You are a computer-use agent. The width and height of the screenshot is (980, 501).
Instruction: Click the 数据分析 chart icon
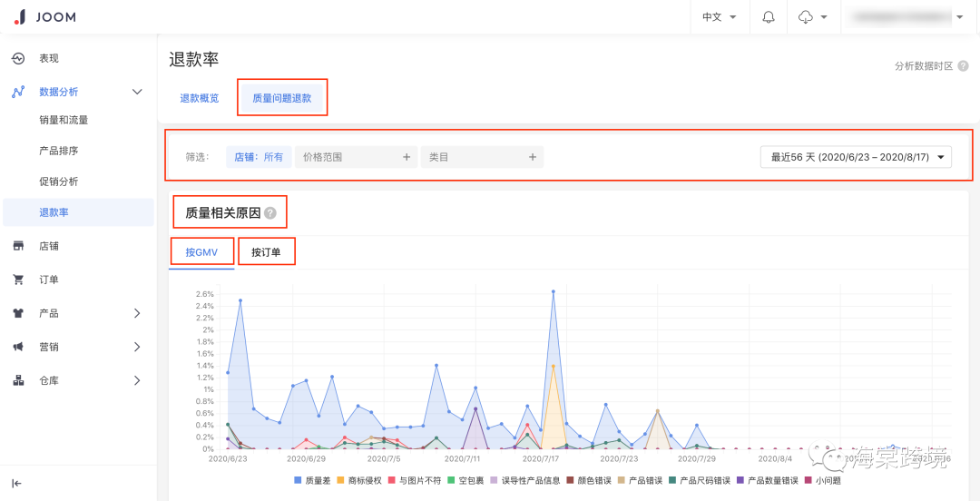[x=18, y=92]
